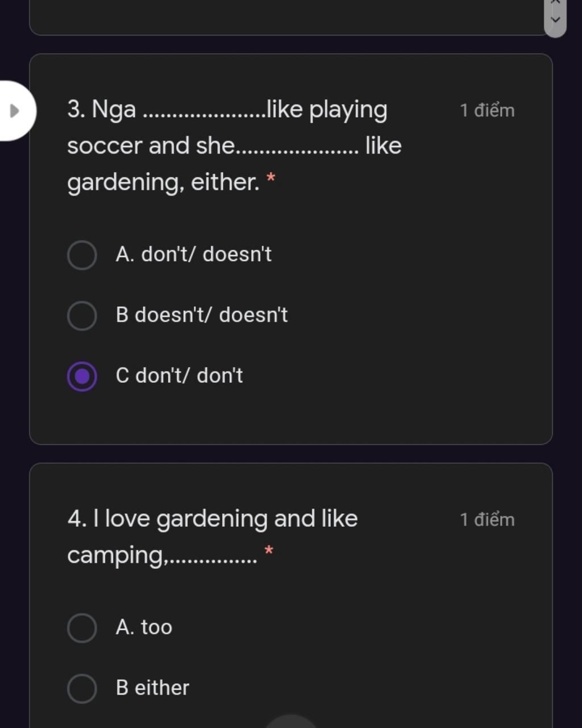Select the radio circle beside A. too
Screen dimensions: 582x728
pos(82,628)
